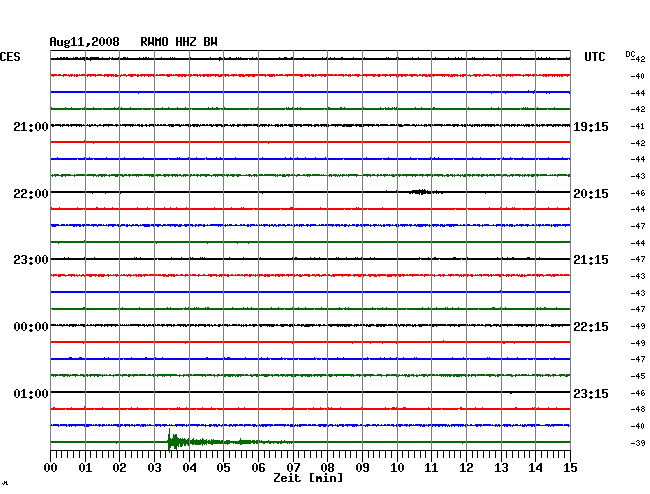The height and width of the screenshot is (494, 650).
Task: Click the 14 minute axis tick label
Action: 535,467
